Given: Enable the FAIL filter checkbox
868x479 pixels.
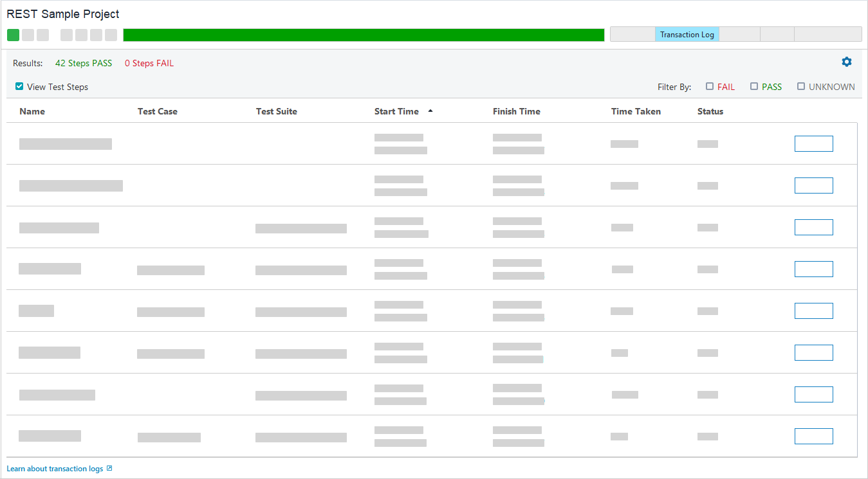Looking at the screenshot, I should tap(710, 86).
